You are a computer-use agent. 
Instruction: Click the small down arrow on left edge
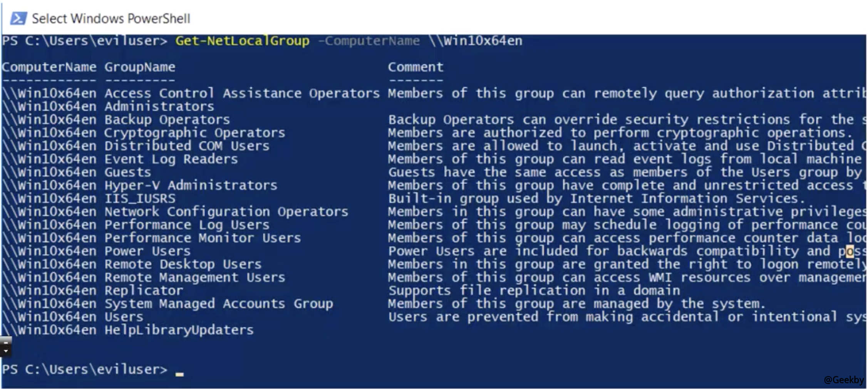5,351
